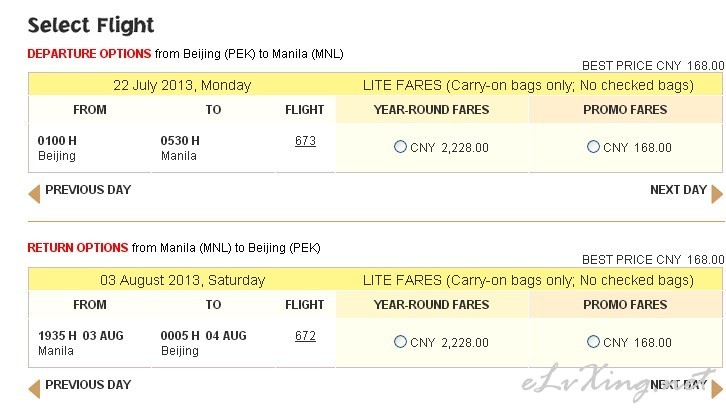Select departure year-round fare CNY 2,228.00 radio

400,147
